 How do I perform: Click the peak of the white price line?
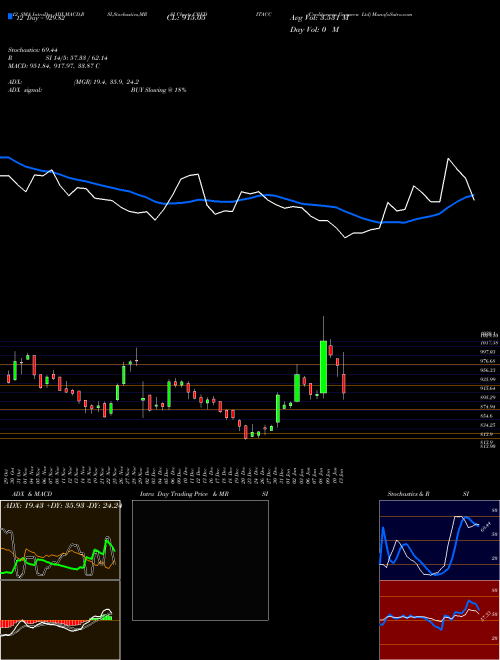[448, 159]
